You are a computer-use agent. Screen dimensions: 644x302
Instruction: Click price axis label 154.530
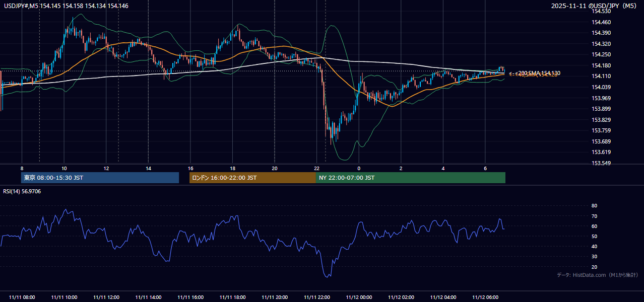(601, 11)
